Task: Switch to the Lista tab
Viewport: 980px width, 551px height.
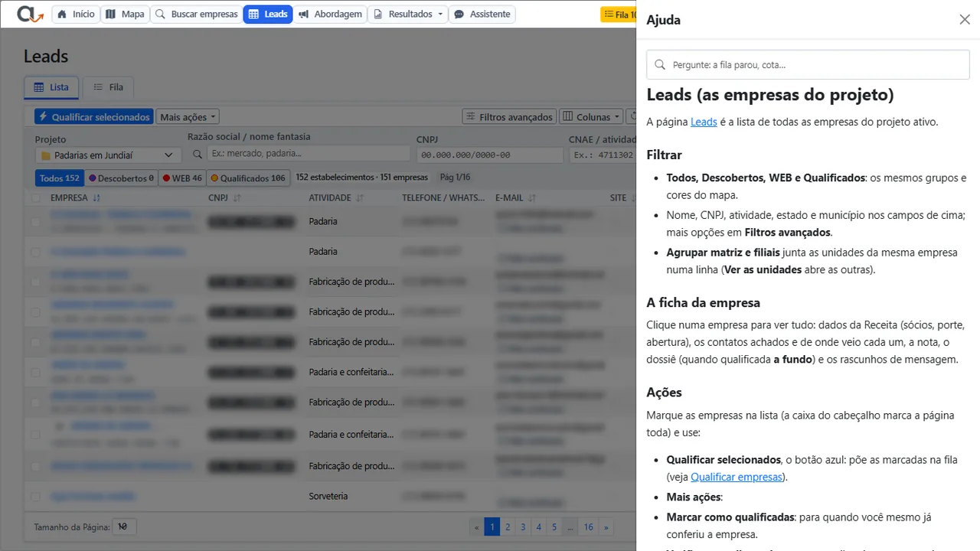Action: pyautogui.click(x=51, y=87)
